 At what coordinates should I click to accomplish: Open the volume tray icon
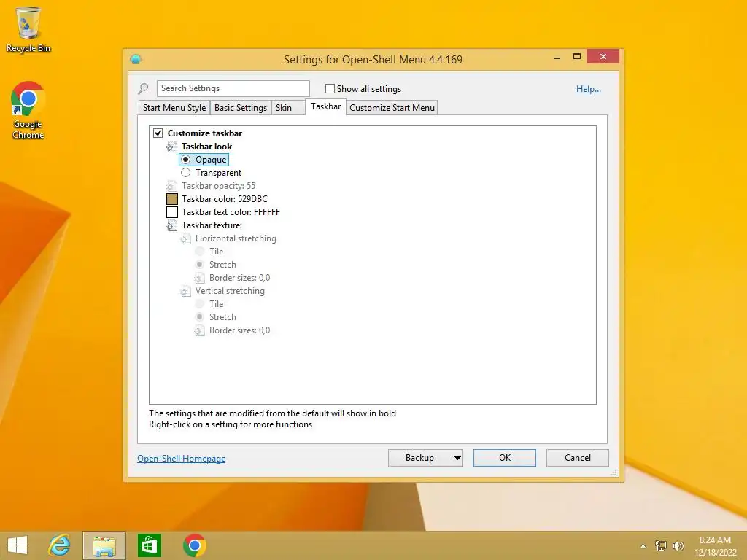(x=678, y=545)
